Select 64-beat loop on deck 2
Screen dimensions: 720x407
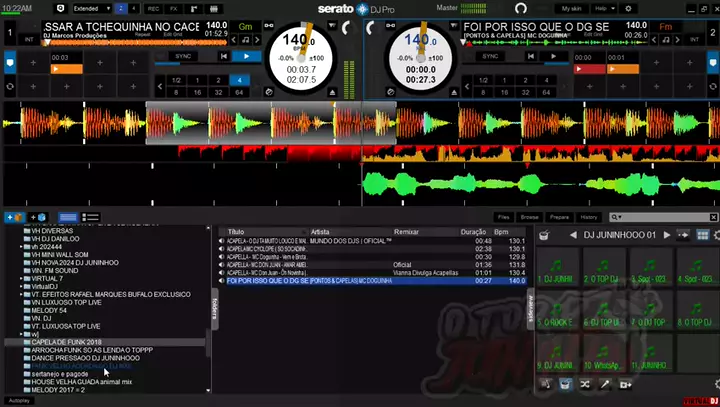pos(546,92)
